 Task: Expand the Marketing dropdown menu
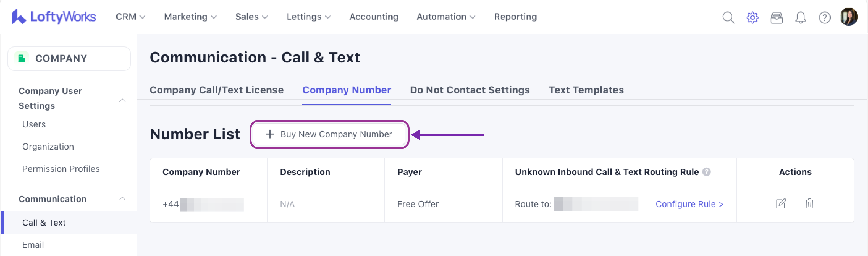pos(190,16)
